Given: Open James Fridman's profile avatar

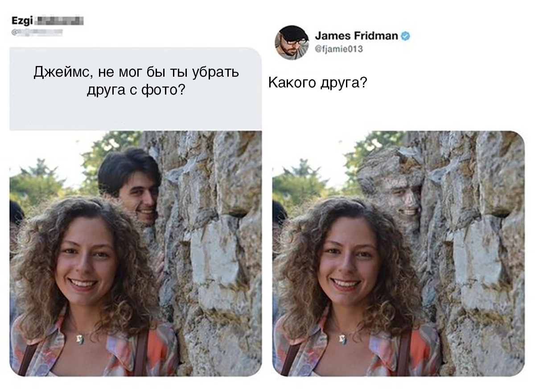Looking at the screenshot, I should 292,42.
